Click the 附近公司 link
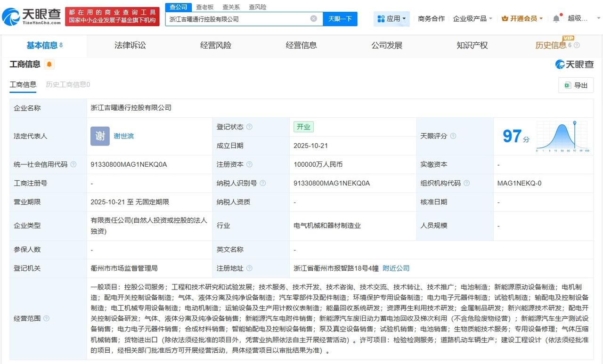The height and width of the screenshot is (364, 603). pos(396,268)
